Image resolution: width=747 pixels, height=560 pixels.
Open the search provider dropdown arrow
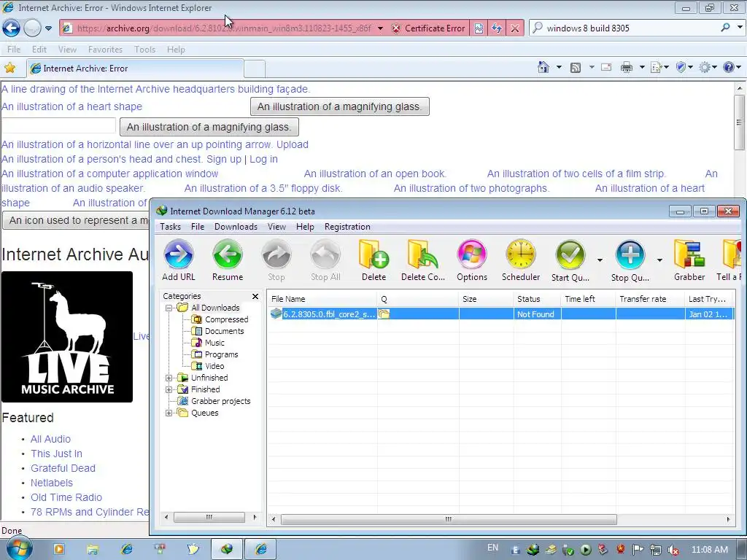pos(740,28)
